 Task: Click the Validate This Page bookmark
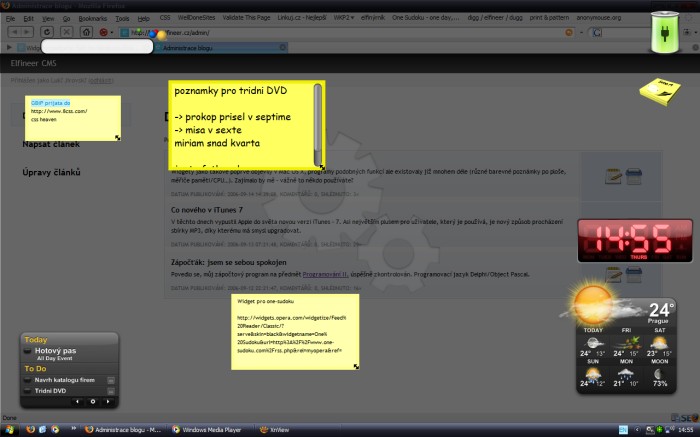pos(246,18)
